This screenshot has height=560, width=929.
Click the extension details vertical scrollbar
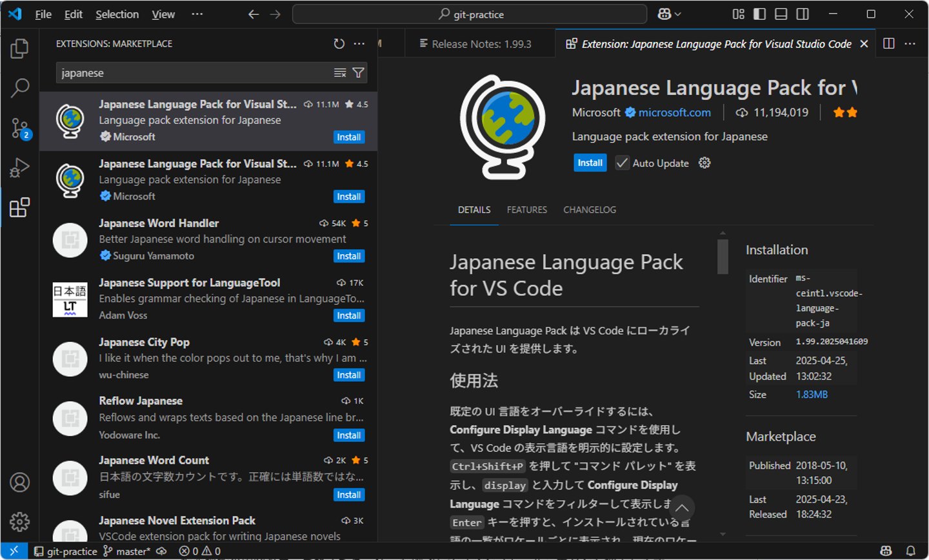(x=723, y=257)
